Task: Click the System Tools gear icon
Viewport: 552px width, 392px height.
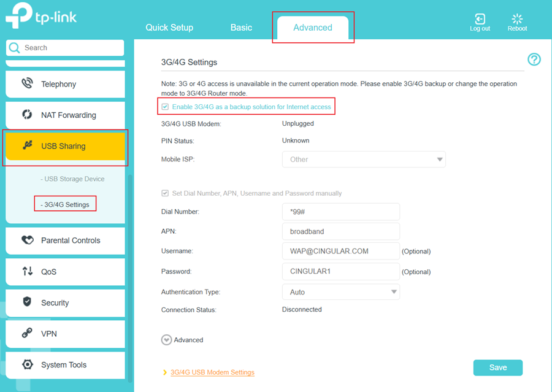Action: 27,364
